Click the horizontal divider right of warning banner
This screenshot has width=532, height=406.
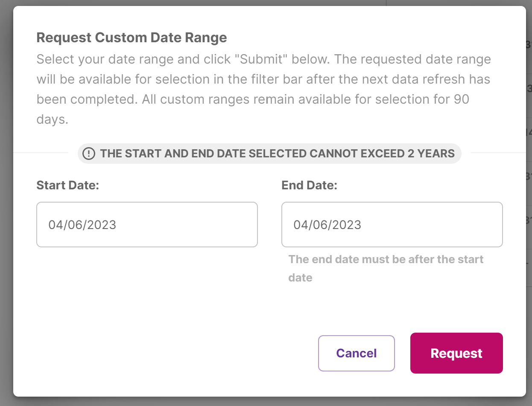tap(497, 152)
